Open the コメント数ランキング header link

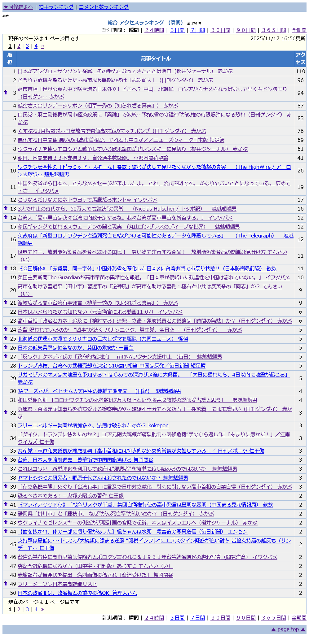[104, 7]
